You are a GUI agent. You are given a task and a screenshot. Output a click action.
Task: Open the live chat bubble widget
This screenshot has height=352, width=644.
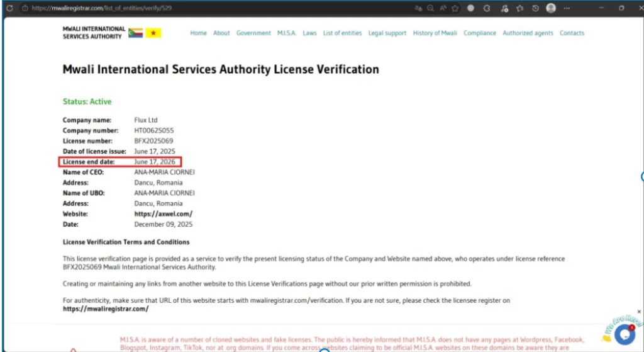625,334
